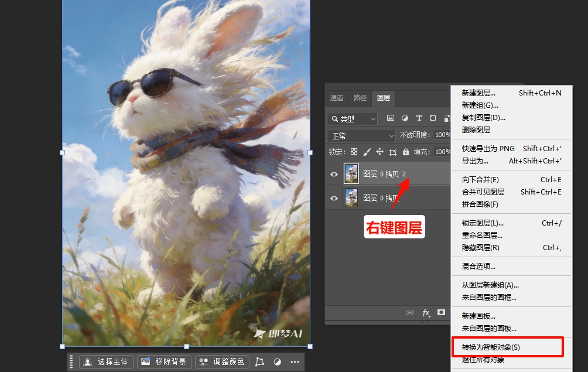Viewport: 588px width, 372px height.
Task: Toggle visibility of 图层 0 拷贝 layer
Action: point(334,198)
